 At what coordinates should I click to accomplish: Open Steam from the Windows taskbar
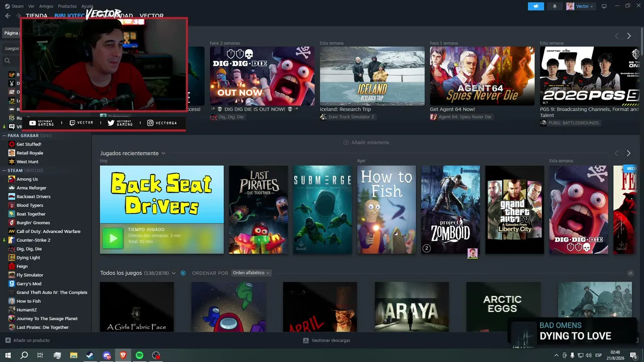click(90, 355)
